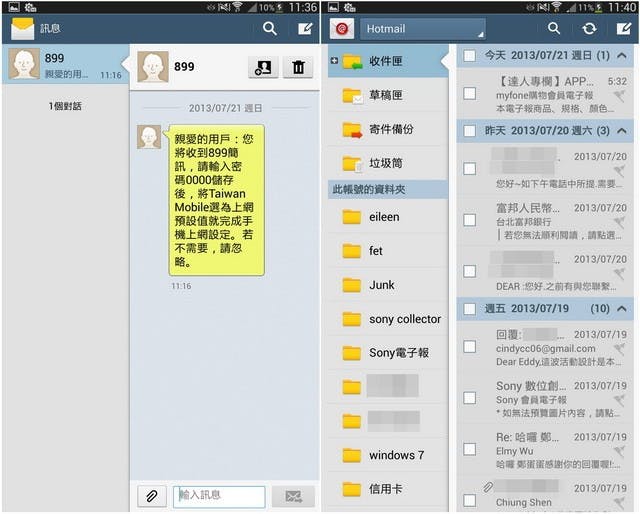
Task: Open the fet folder
Action: (x=388, y=251)
